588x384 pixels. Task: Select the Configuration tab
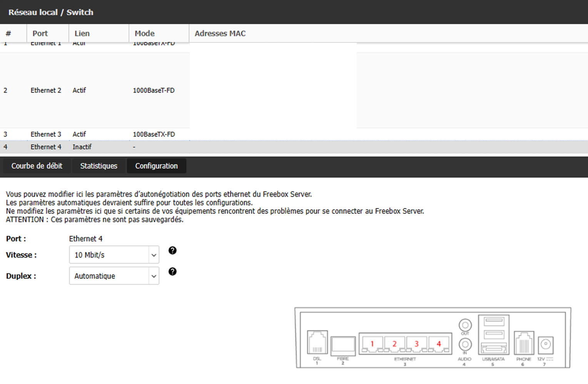[x=156, y=166]
